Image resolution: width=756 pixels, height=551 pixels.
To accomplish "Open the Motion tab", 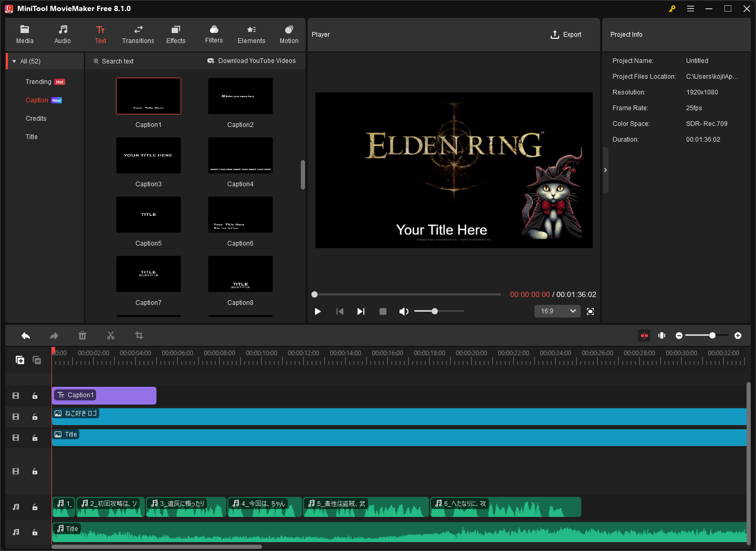I will click(289, 35).
